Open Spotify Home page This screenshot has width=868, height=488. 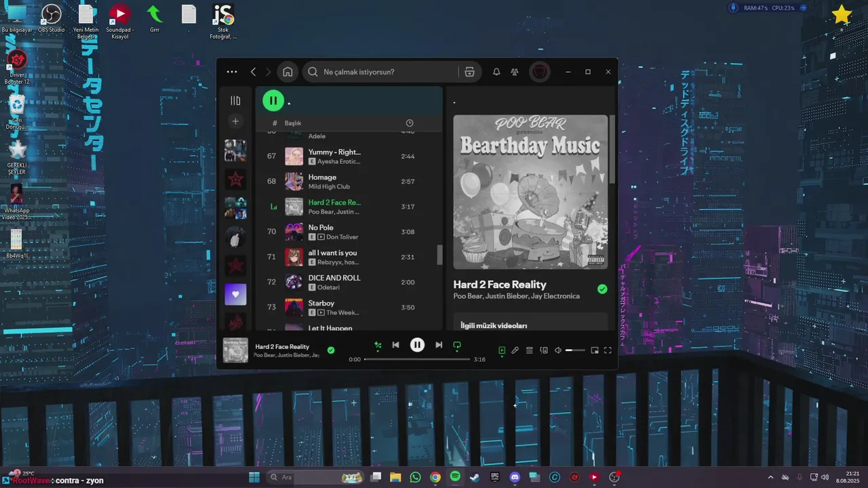[288, 72]
